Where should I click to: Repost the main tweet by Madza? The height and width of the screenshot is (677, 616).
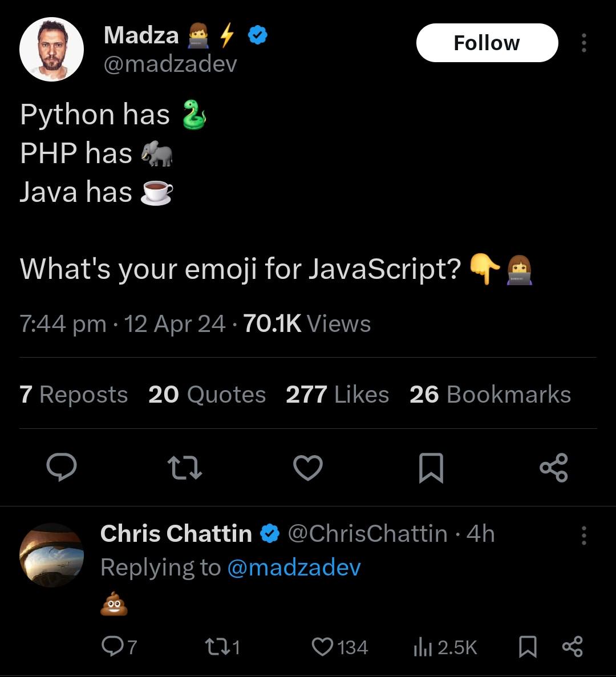(x=185, y=468)
